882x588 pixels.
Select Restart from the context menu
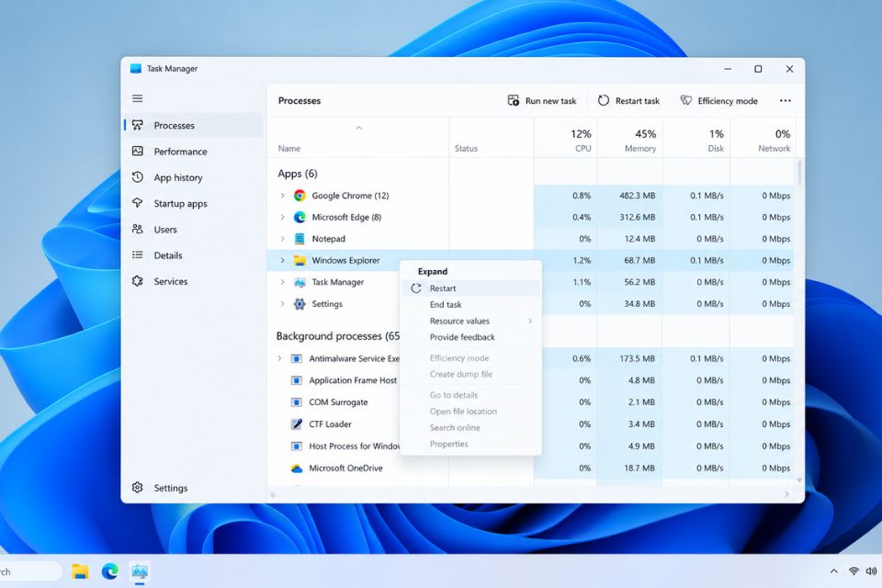(470, 288)
